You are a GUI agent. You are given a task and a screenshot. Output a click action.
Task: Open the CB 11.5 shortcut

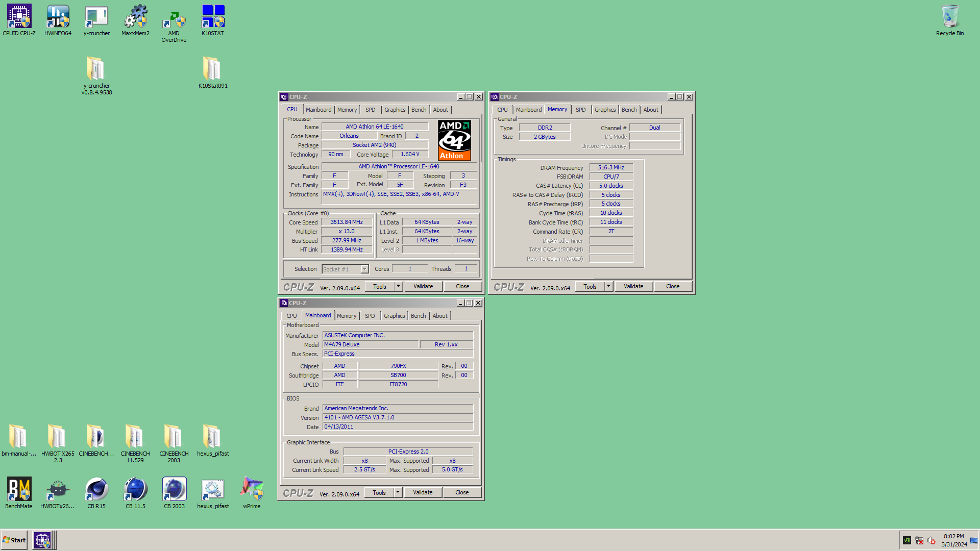coord(135,492)
